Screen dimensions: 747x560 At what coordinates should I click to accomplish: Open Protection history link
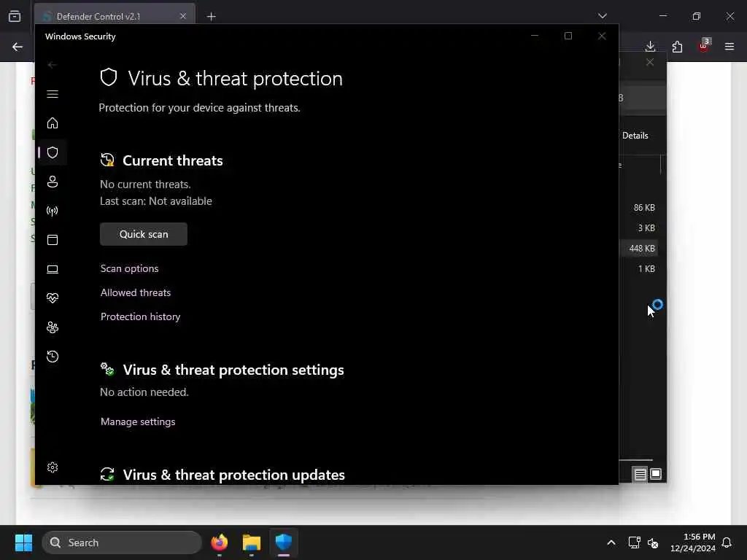point(141,316)
